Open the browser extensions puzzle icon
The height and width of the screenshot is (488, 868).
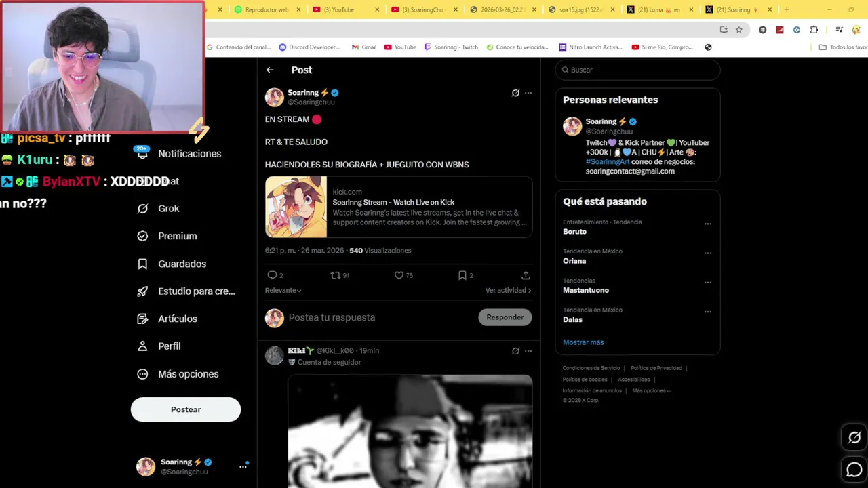tap(814, 30)
